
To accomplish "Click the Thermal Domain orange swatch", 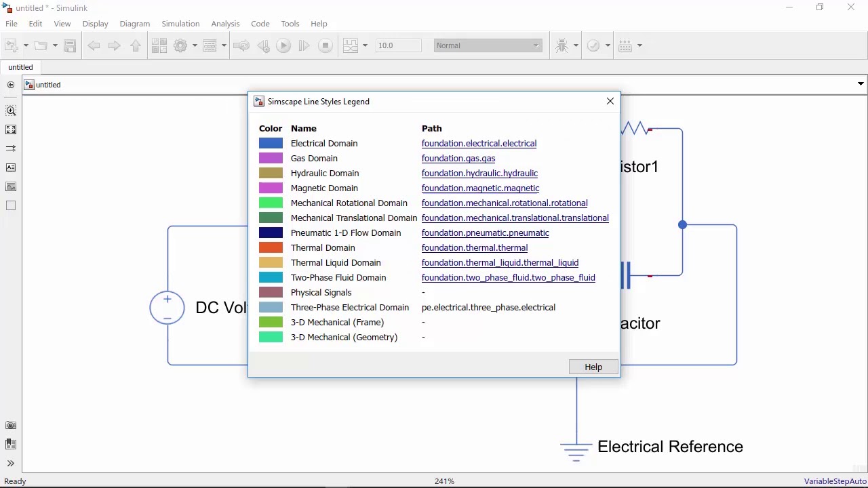I will (x=271, y=248).
